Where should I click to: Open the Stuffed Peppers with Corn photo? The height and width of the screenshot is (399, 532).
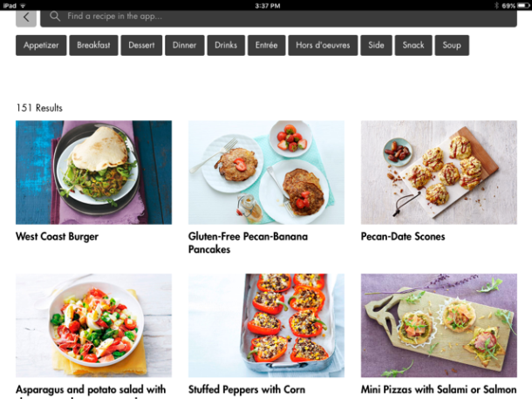[266, 326]
